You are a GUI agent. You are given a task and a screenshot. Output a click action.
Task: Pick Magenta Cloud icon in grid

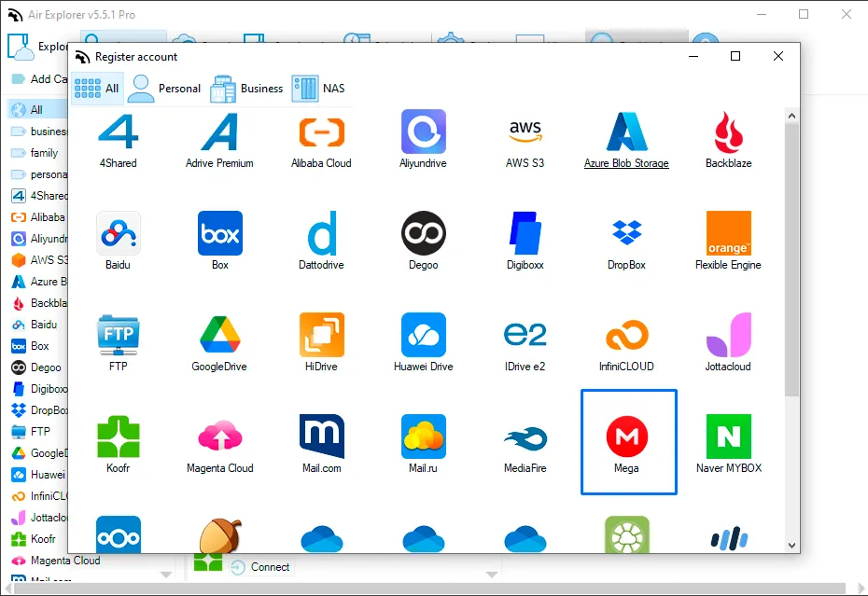[x=219, y=437]
